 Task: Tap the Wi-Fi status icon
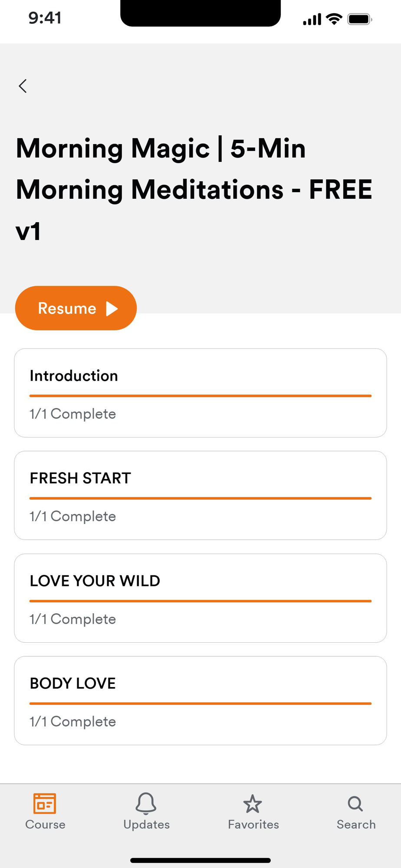tap(334, 19)
